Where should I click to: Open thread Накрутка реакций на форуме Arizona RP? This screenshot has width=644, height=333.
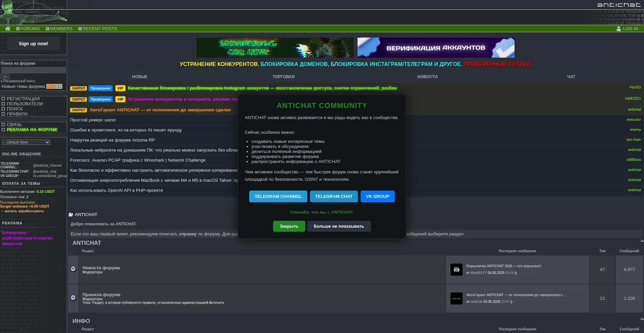[x=112, y=140]
